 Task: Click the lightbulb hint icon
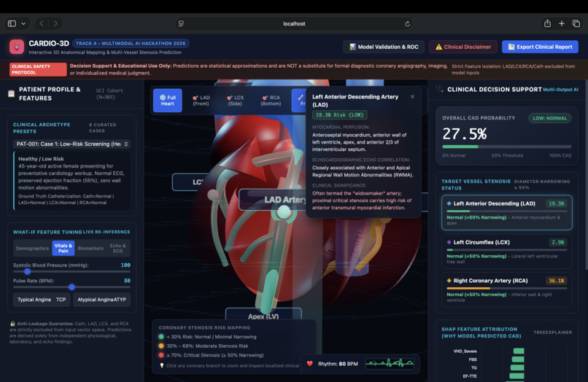pos(162,365)
